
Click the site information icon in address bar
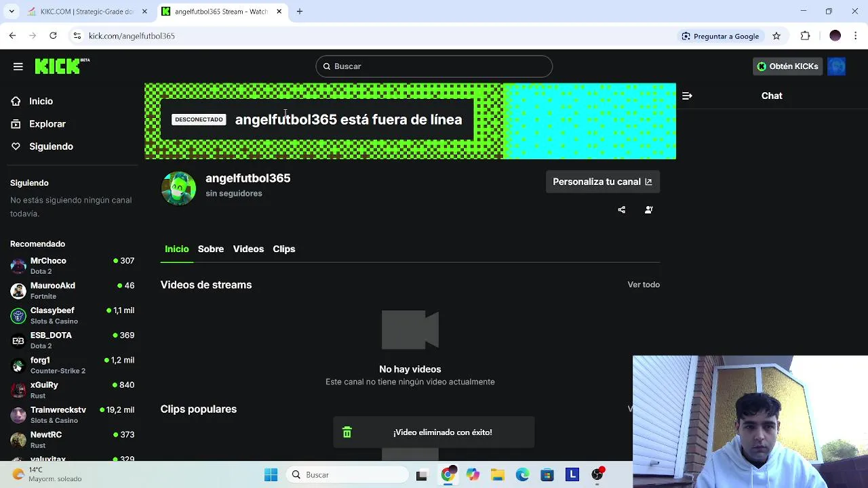click(x=77, y=36)
